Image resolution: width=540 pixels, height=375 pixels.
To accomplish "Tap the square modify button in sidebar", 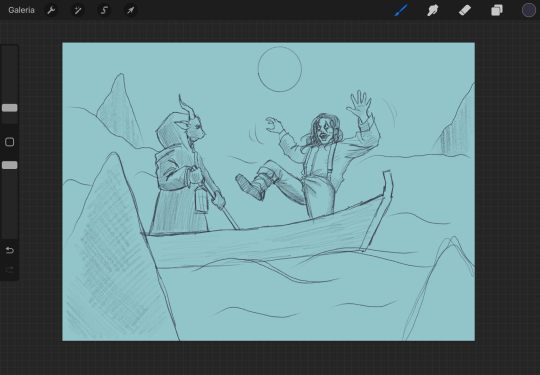I will point(10,142).
